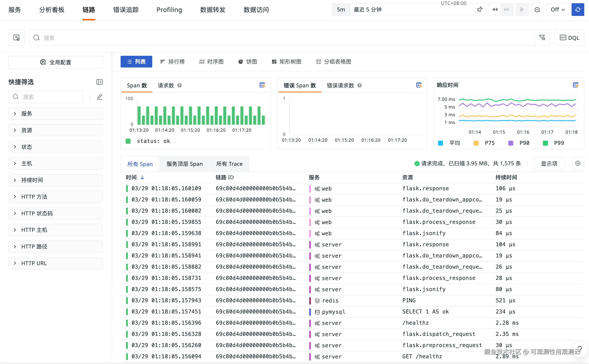Open the auto-refresh Off dropdown
The width and height of the screenshot is (589, 364).
click(558, 10)
